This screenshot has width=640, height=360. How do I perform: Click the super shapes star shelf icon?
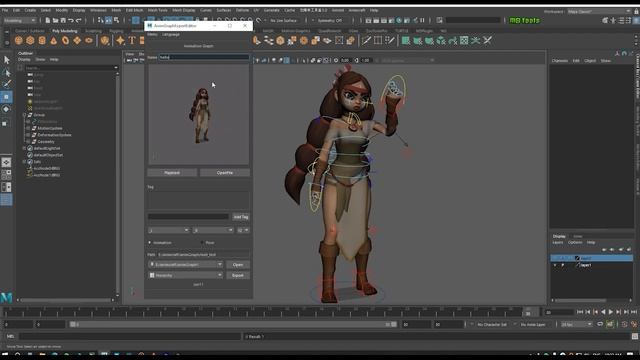[120, 40]
